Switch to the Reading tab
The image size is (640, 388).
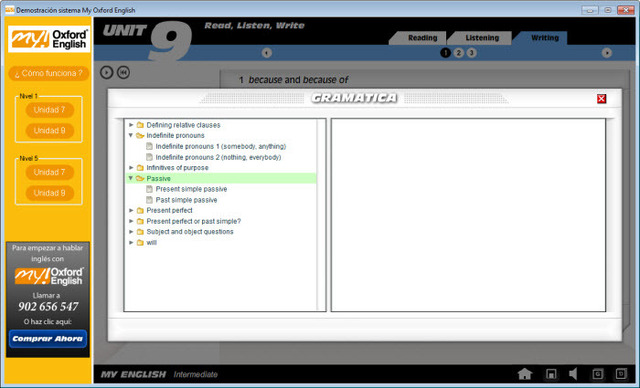(422, 38)
